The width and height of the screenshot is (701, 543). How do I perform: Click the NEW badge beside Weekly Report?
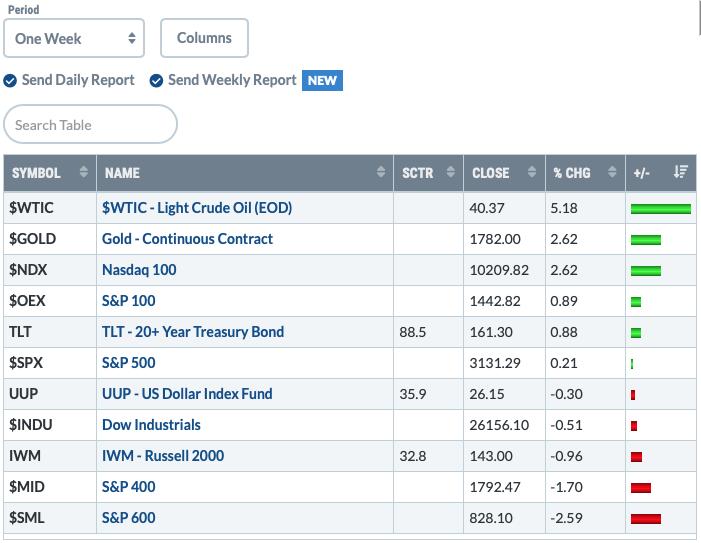click(322, 80)
